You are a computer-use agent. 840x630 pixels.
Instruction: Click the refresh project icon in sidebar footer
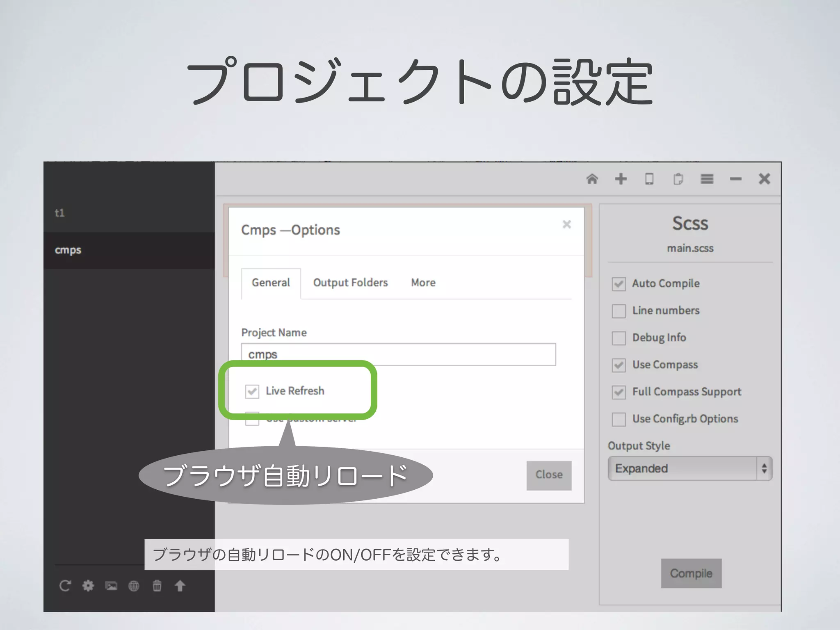pos(65,586)
